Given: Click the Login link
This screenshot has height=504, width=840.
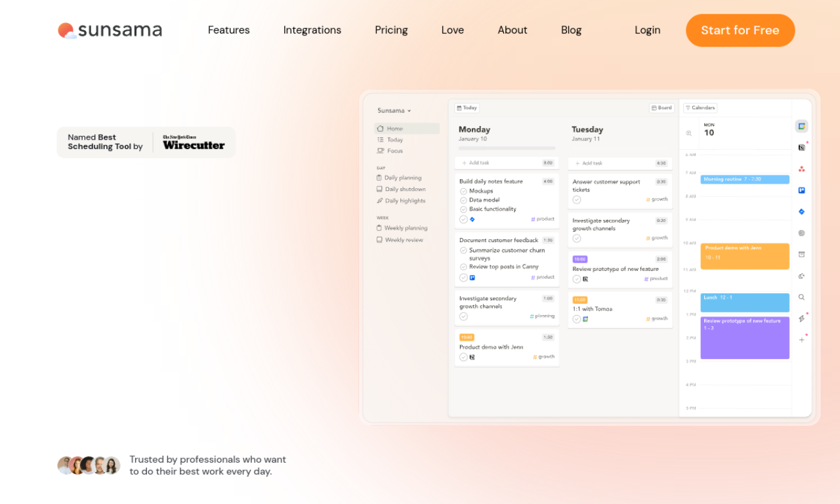Looking at the screenshot, I should pos(647,30).
